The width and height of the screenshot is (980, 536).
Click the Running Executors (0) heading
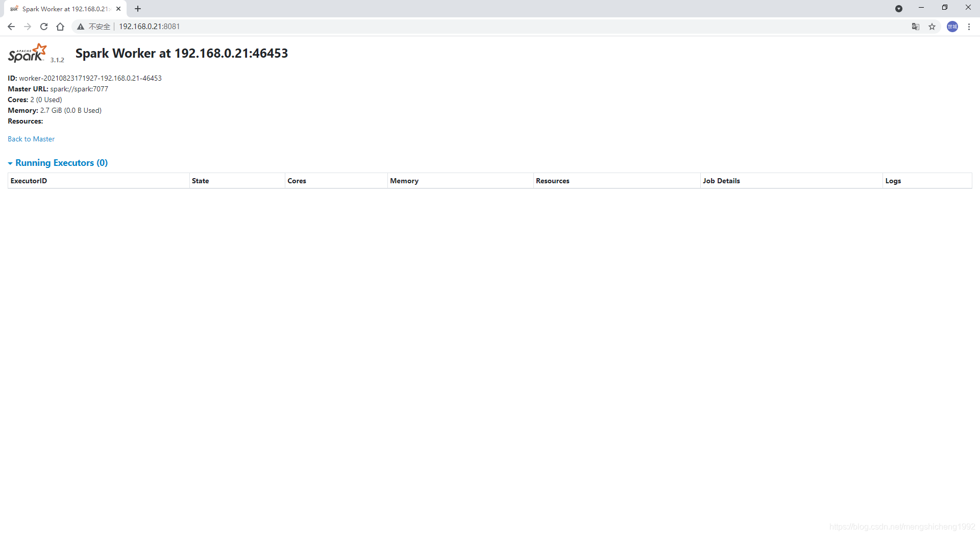tap(61, 163)
